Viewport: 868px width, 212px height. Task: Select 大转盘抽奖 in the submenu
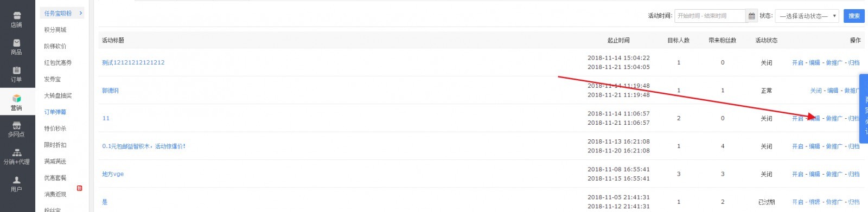58,95
